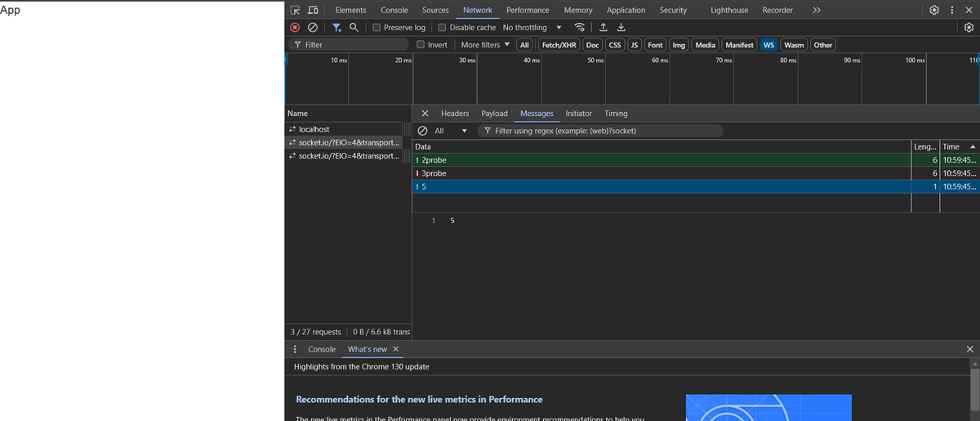Enable Preserve log checkbox
Viewport: 980px width, 421px height.
[376, 27]
